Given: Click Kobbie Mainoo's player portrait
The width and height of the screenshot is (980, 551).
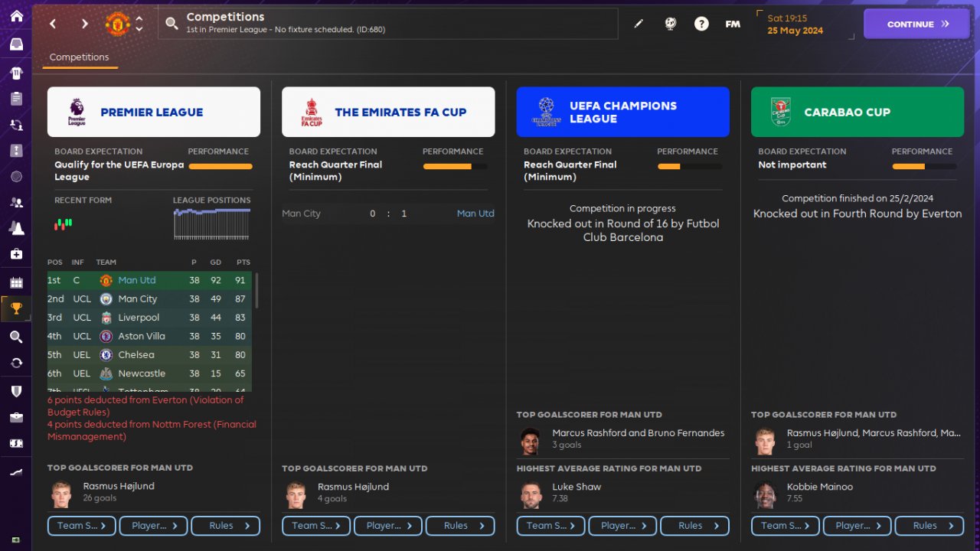Looking at the screenshot, I should click(766, 494).
